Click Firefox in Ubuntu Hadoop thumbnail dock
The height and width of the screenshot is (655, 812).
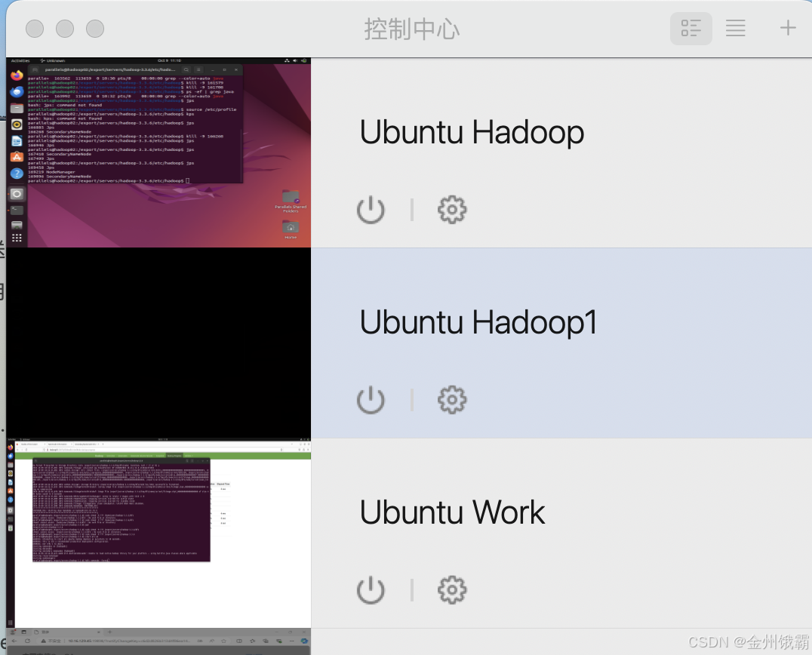[x=17, y=75]
